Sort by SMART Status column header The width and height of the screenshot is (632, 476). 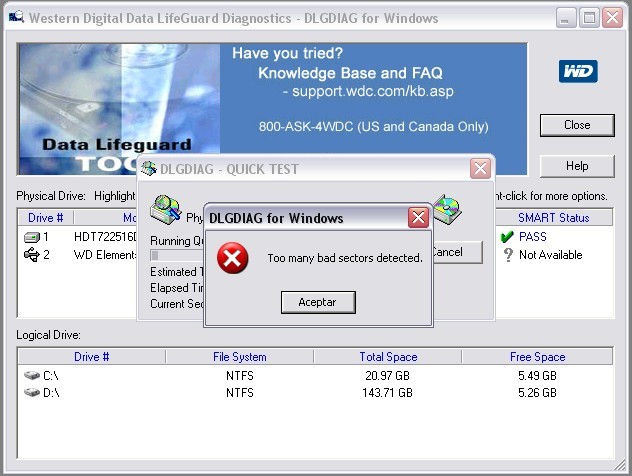(x=554, y=218)
